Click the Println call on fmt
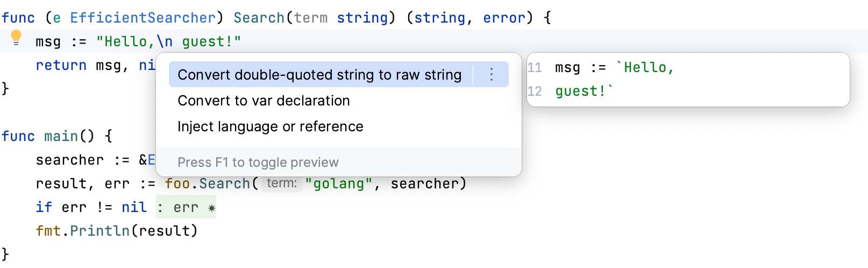The height and width of the screenshot is (268, 868). tap(100, 231)
